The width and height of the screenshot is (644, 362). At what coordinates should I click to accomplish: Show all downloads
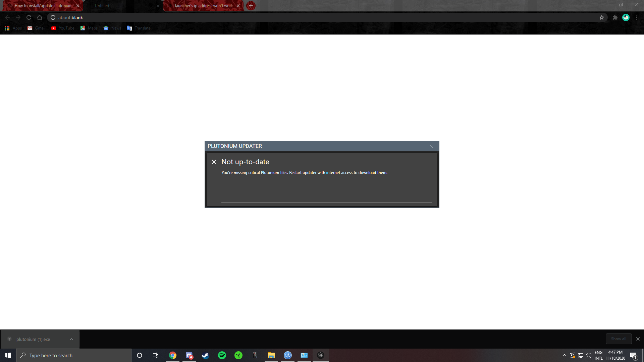619,339
